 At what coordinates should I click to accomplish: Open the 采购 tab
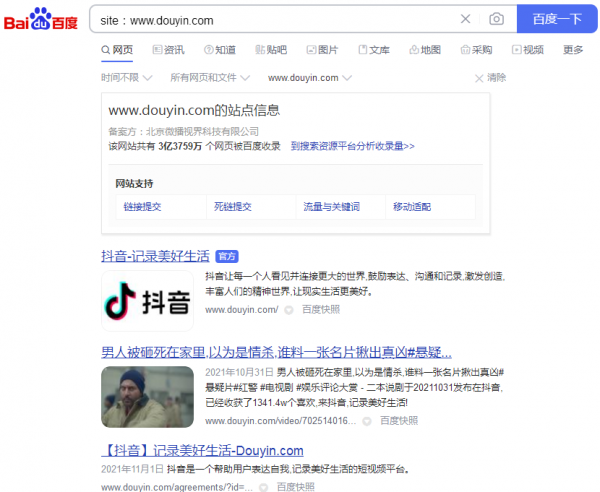476,50
